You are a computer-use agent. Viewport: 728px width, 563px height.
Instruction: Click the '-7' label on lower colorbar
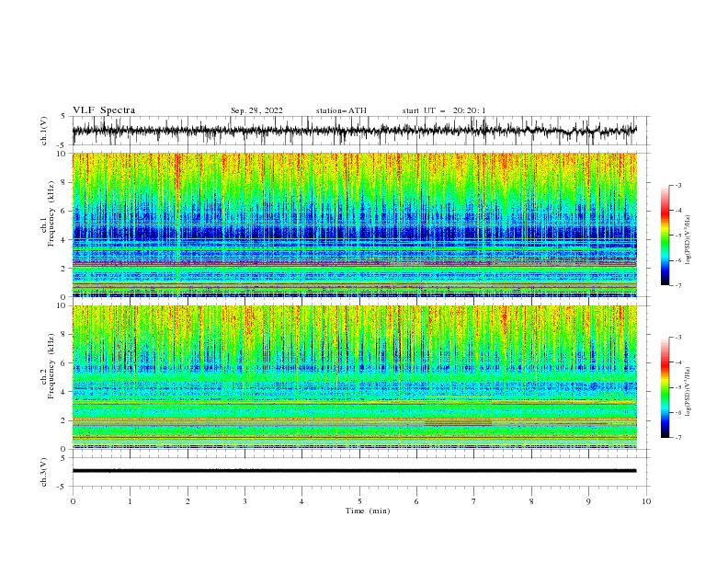tap(677, 438)
